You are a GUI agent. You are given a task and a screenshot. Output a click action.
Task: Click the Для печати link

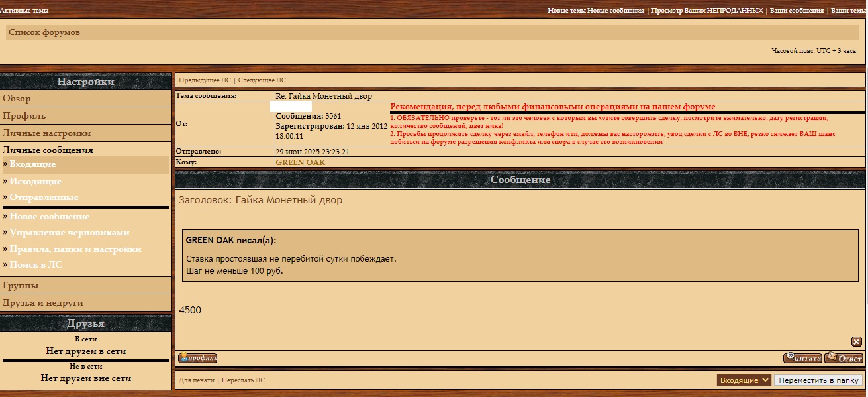[x=197, y=380]
